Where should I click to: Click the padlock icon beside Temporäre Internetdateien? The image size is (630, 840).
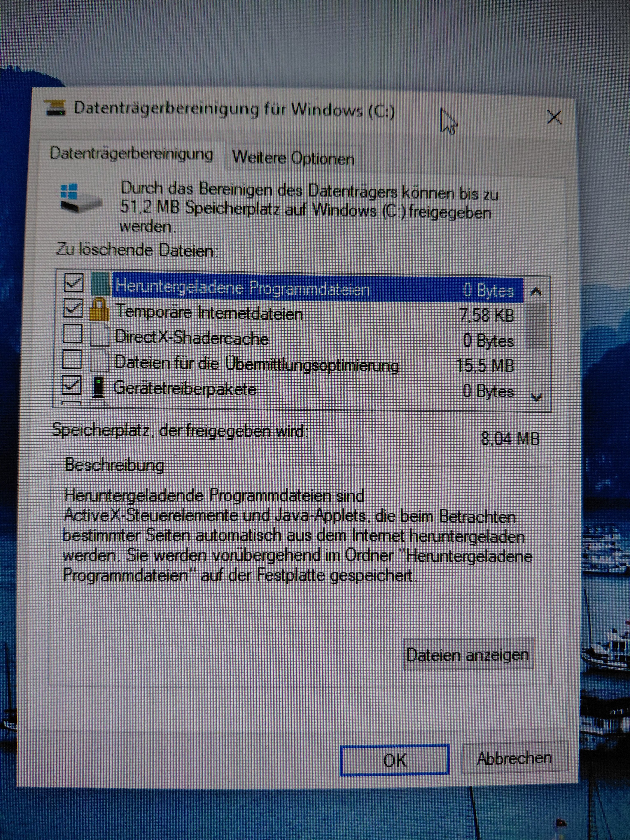(99, 309)
